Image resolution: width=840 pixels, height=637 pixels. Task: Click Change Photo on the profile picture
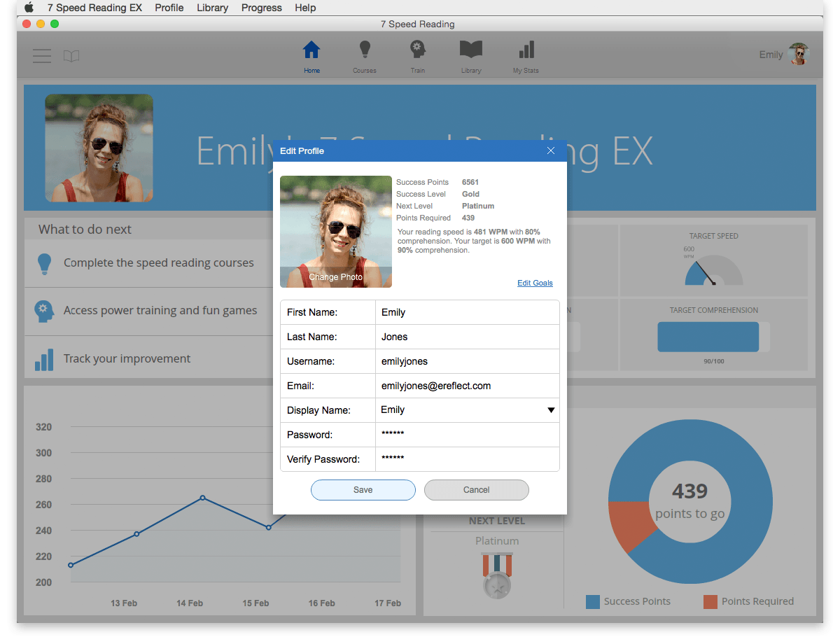point(336,277)
